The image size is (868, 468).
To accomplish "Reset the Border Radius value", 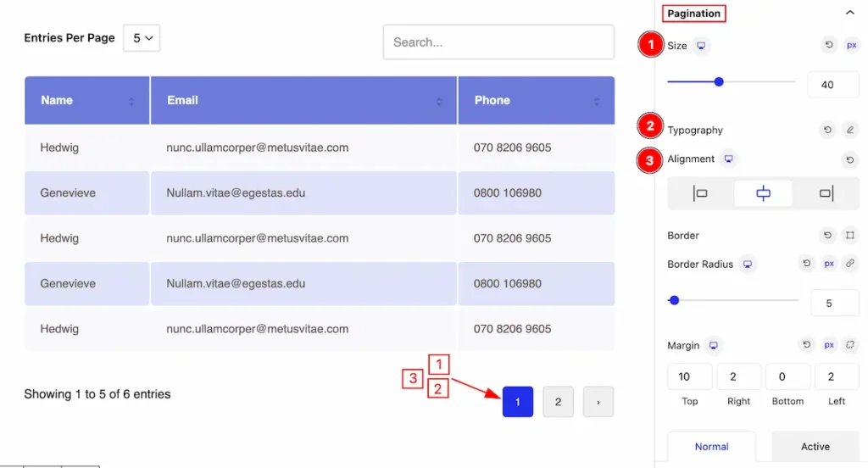I will (x=807, y=263).
